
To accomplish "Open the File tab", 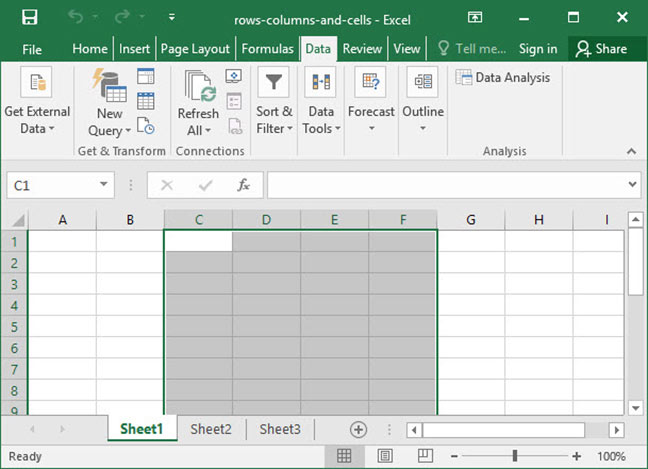I will (32, 49).
